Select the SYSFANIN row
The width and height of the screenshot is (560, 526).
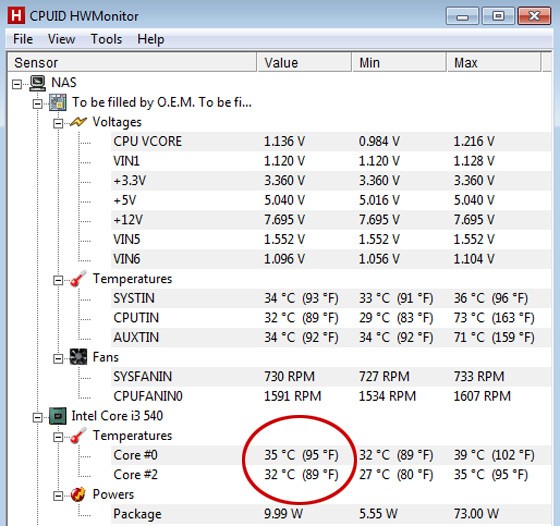coord(331,377)
